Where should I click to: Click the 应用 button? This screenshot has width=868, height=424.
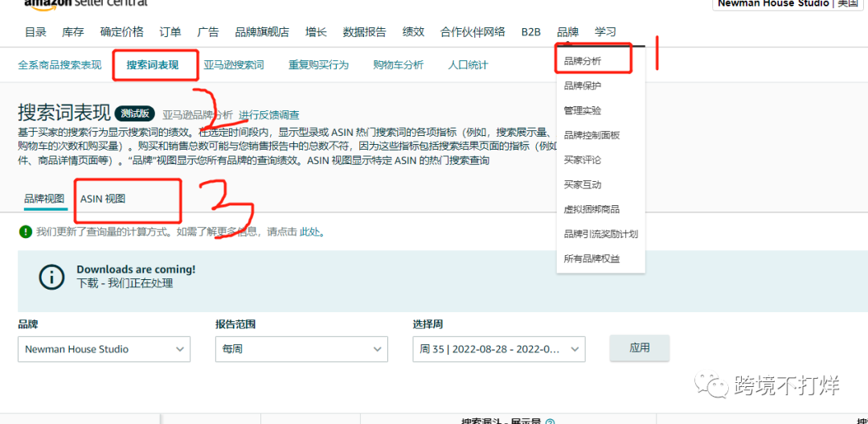640,348
